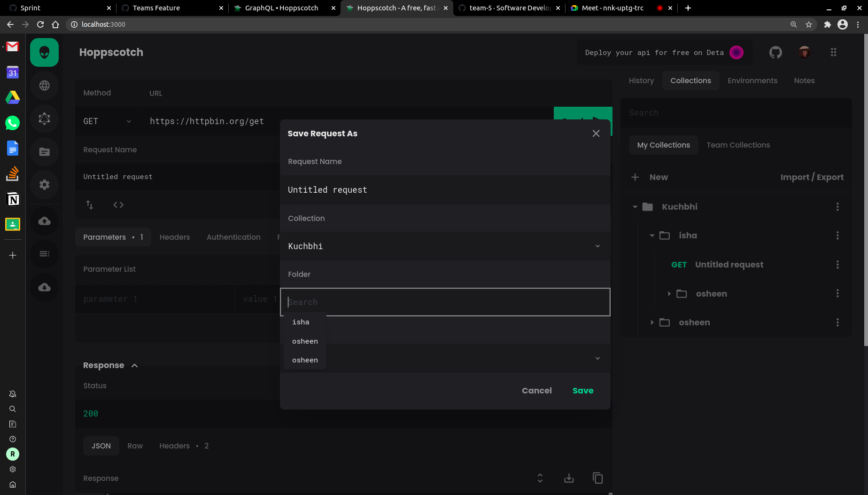868x495 pixels.
Task: Select the first osheen folder suggestion
Action: pyautogui.click(x=305, y=341)
